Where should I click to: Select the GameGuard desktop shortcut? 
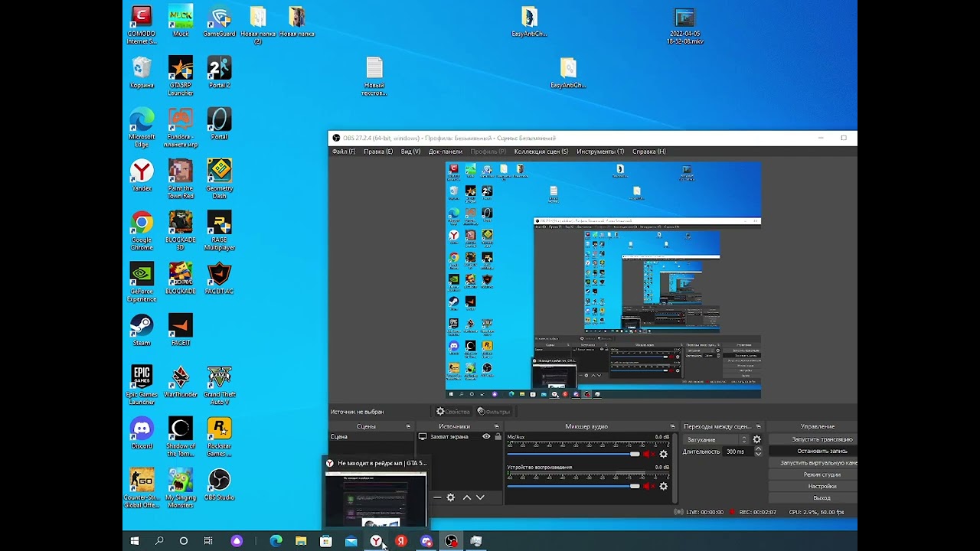point(220,21)
